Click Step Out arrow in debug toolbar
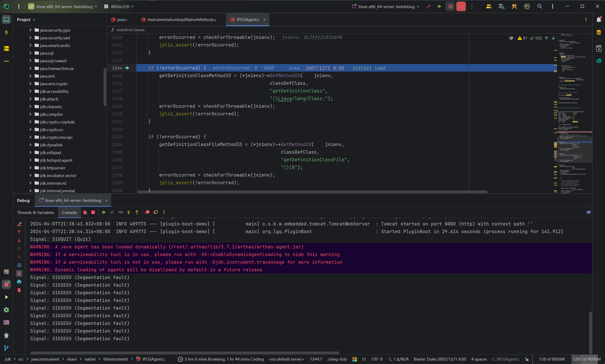This screenshot has width=605, height=364. point(137,212)
